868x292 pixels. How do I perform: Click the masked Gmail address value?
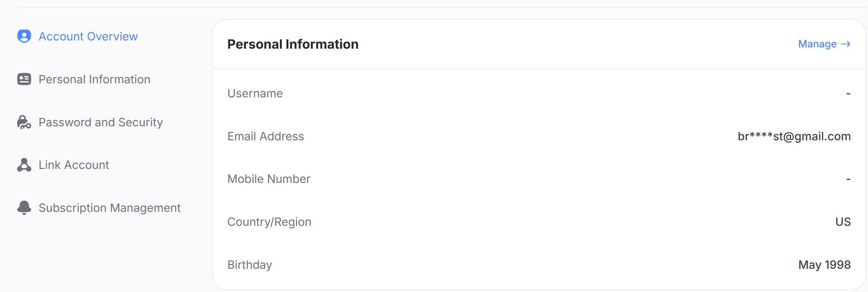click(x=794, y=136)
